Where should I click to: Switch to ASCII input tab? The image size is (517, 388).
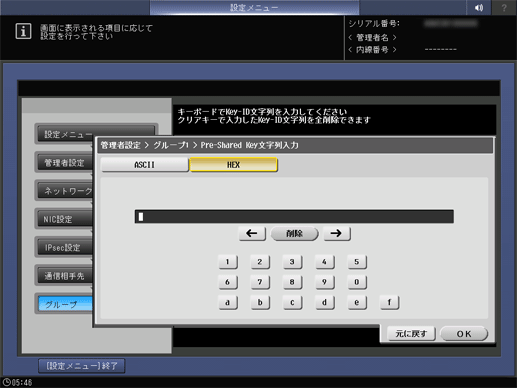145,165
